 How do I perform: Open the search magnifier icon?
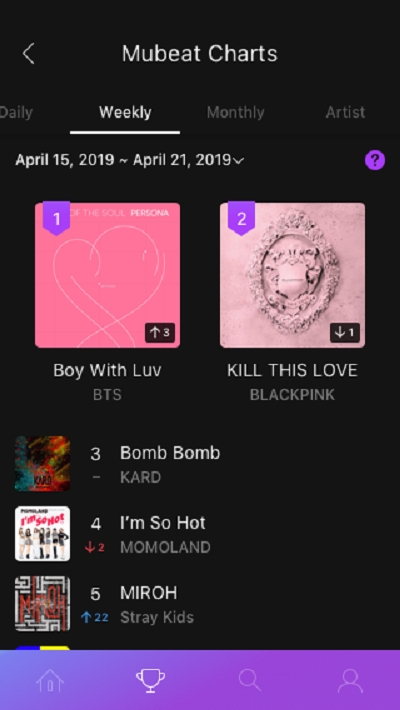tap(250, 680)
